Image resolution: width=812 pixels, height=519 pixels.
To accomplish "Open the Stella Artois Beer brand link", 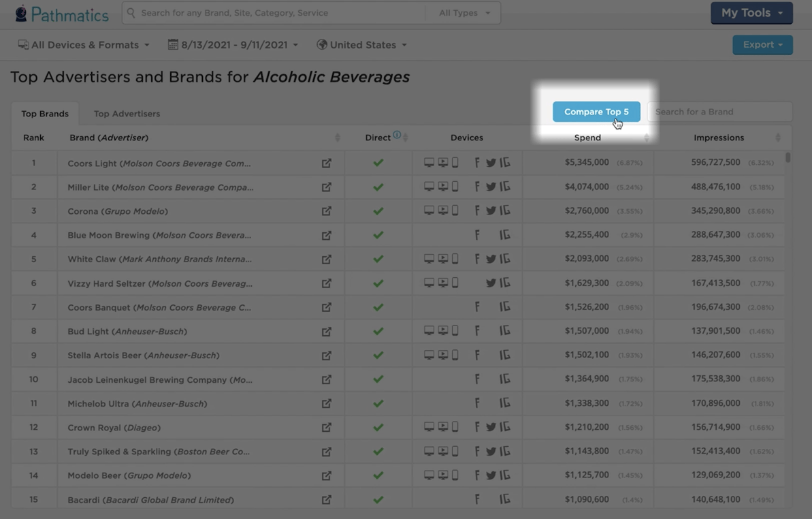I will 144,356.
